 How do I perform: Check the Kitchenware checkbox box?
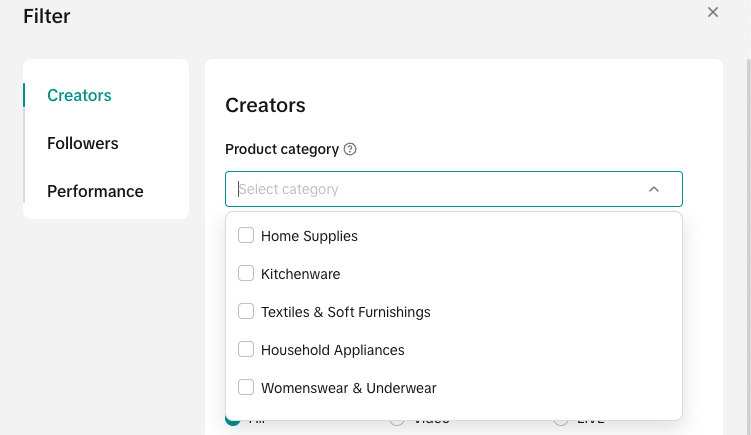pos(246,274)
